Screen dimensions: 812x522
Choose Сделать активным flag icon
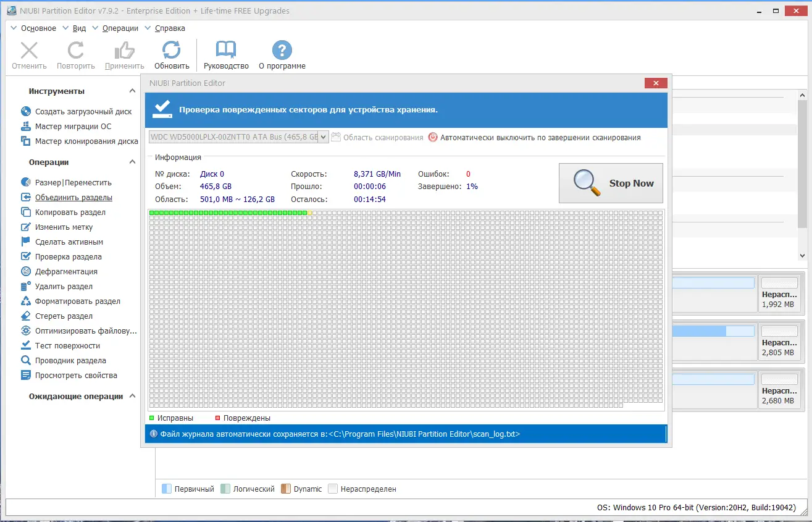click(26, 242)
